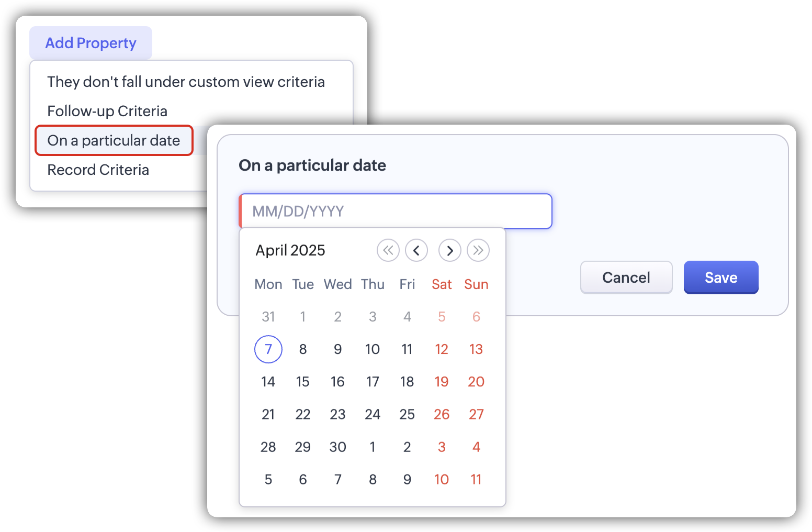Select 'They don't fall under custom view criteria'
The height and width of the screenshot is (532, 812).
(186, 82)
